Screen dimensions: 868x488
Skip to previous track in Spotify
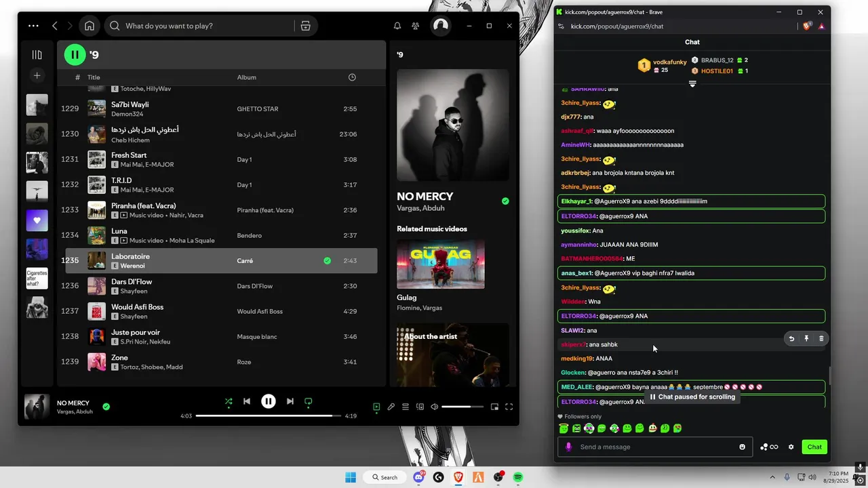pyautogui.click(x=247, y=401)
